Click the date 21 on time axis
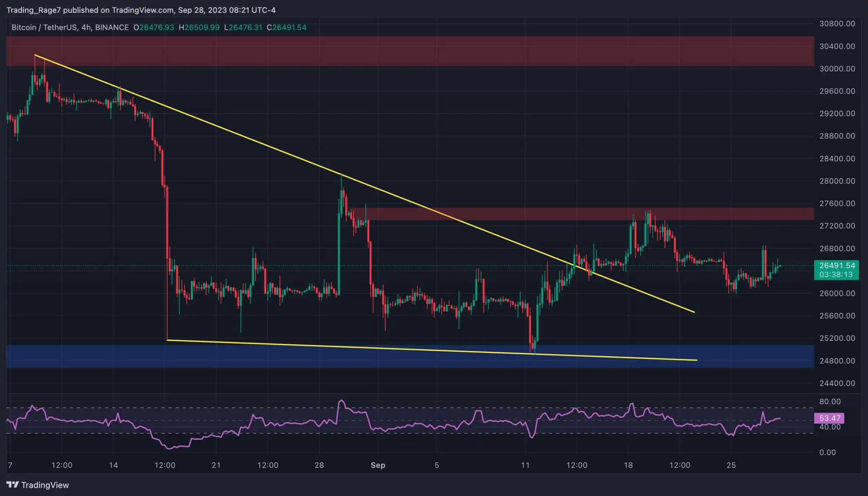Viewport: 868px width, 496px height. tap(216, 466)
